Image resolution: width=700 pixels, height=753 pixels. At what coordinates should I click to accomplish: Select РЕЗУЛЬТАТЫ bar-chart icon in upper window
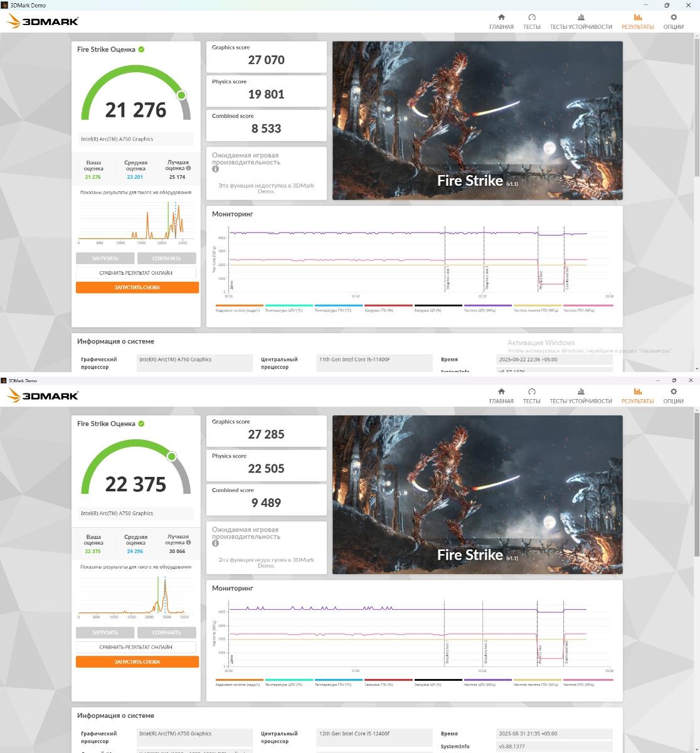(638, 18)
